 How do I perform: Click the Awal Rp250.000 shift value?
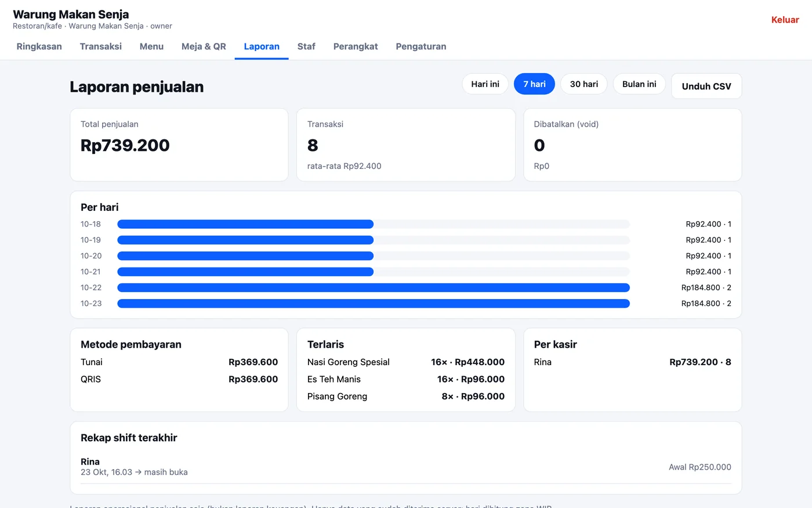click(x=700, y=467)
